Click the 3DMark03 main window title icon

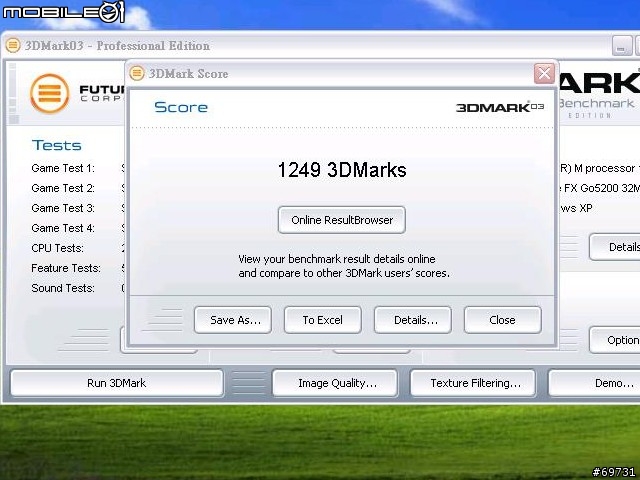[13, 45]
